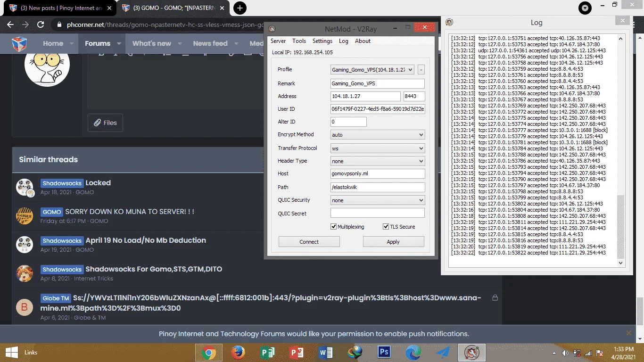Click lock icon on Globe TM thread
The width and height of the screenshot is (644, 362).
(495, 298)
